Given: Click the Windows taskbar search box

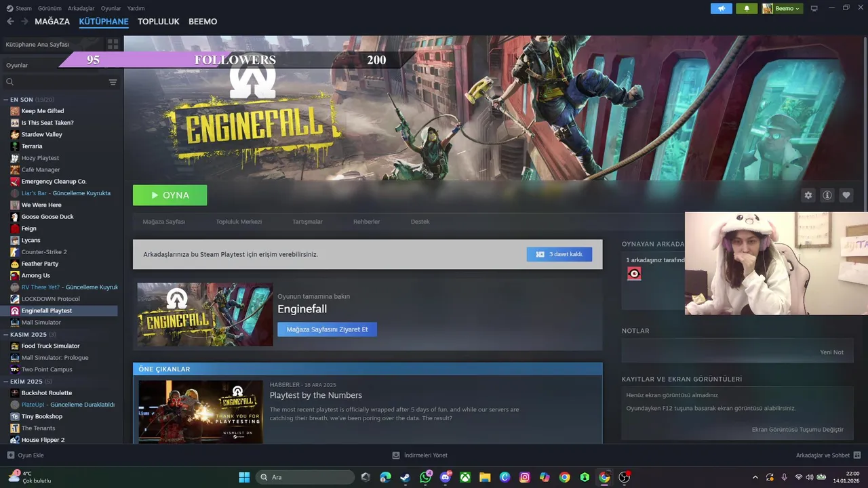Looking at the screenshot, I should coord(305,477).
